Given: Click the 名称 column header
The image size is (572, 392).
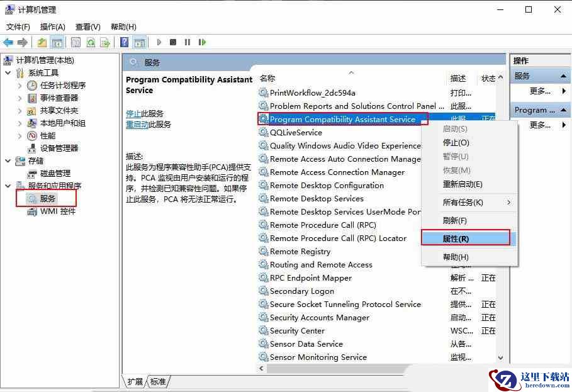Looking at the screenshot, I should coord(267,78).
